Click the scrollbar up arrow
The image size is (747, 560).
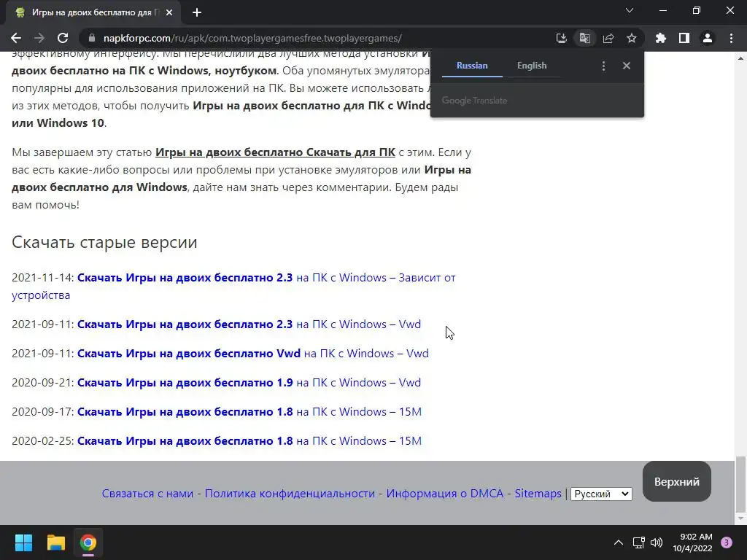pos(740,58)
